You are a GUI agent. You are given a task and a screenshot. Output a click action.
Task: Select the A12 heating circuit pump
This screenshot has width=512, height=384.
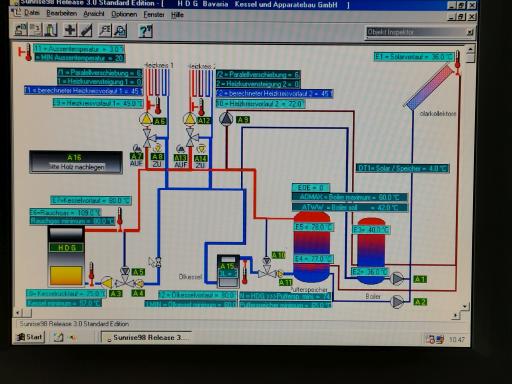(190, 119)
